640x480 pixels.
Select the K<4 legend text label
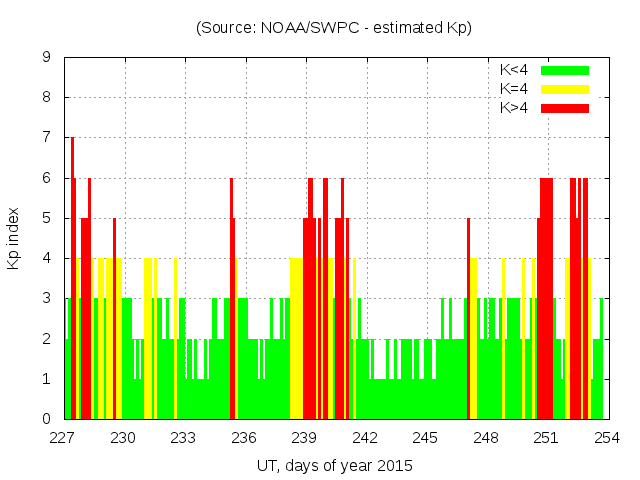pos(516,70)
